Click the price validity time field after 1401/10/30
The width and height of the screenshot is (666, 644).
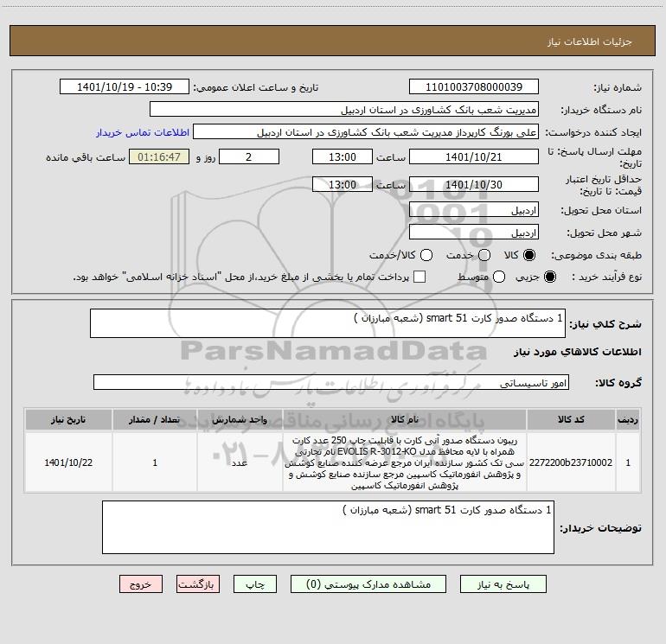[343, 184]
